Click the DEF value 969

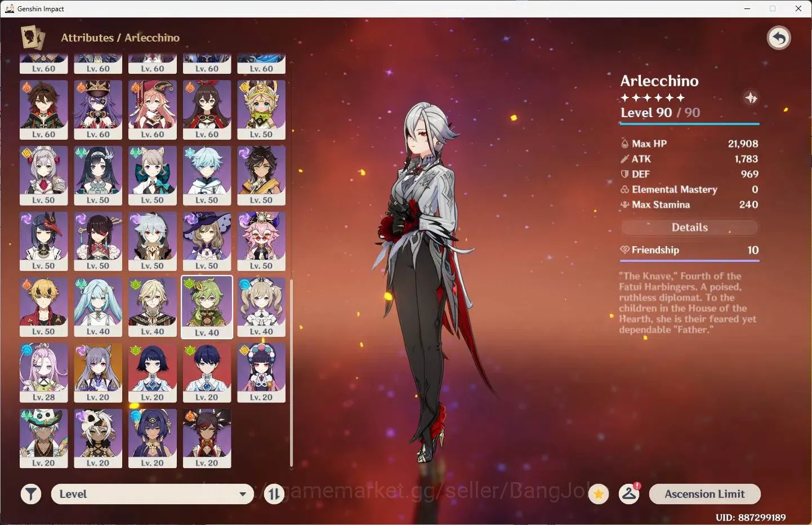point(749,174)
